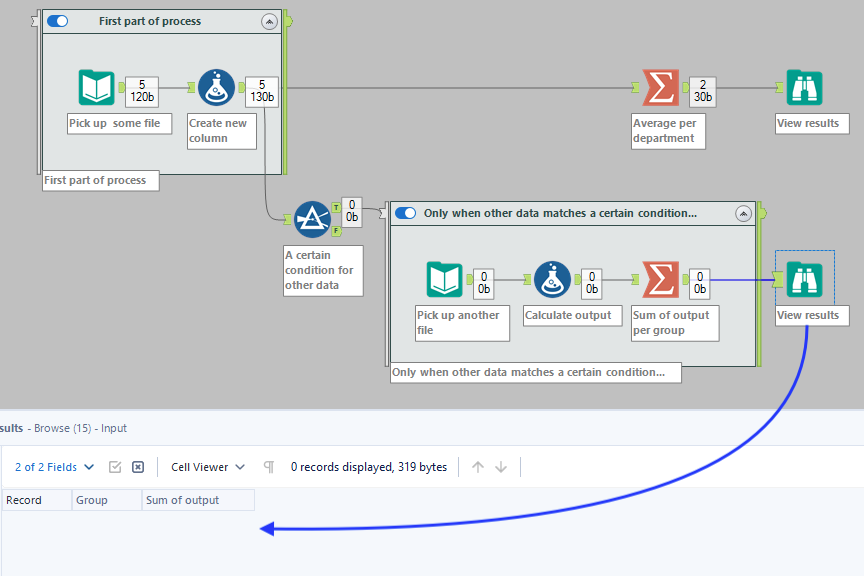Viewport: 864px width, 576px height.
Task: Select the 'Pick up another file' Input tool
Action: pos(445,280)
